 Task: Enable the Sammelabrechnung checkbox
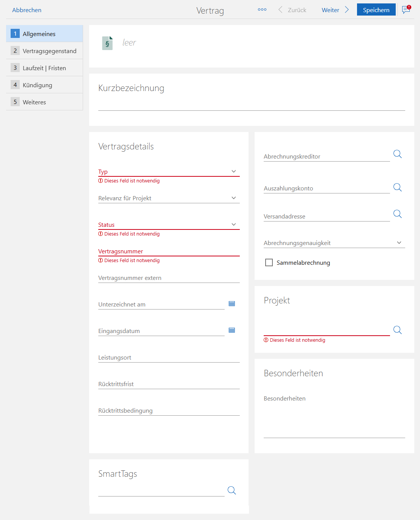click(x=269, y=262)
